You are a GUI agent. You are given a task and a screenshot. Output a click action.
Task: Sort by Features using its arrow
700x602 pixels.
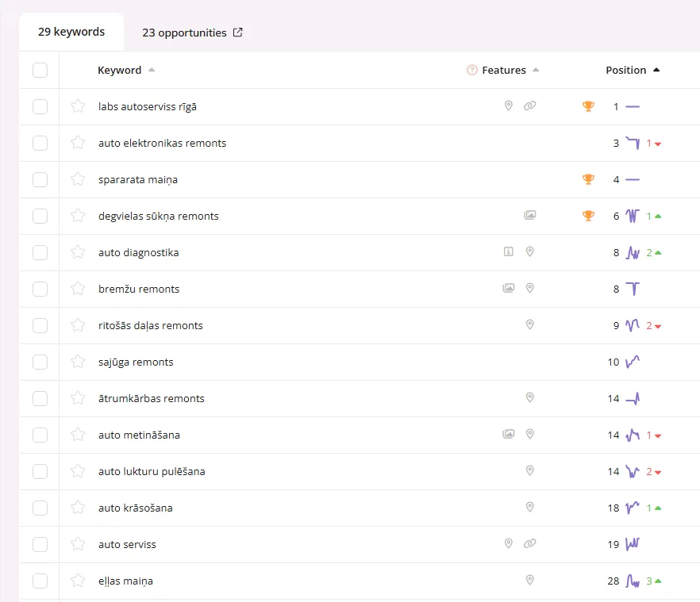click(536, 70)
